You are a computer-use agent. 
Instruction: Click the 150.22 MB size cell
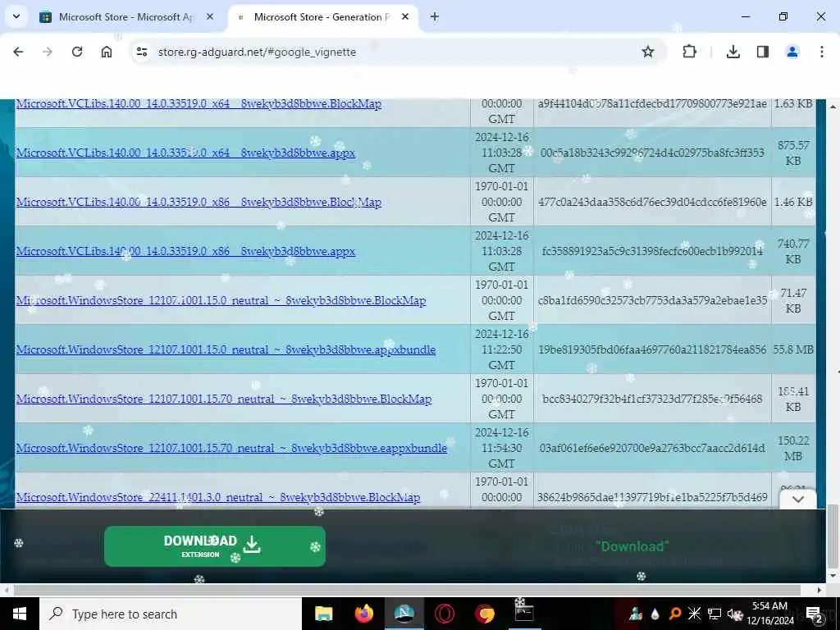pos(793,449)
